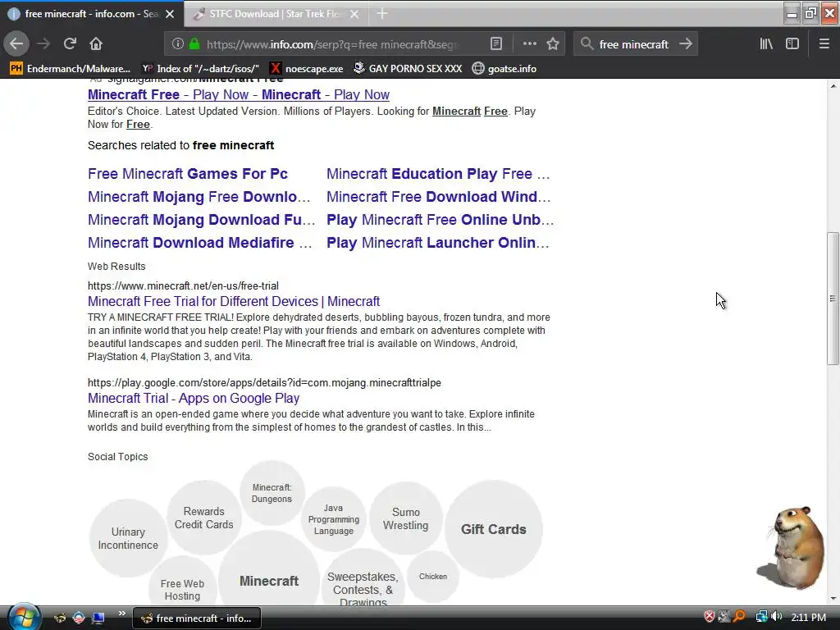This screenshot has height=630, width=840.
Task: Open Minecraft Free - Play Now ad link
Action: 239,95
